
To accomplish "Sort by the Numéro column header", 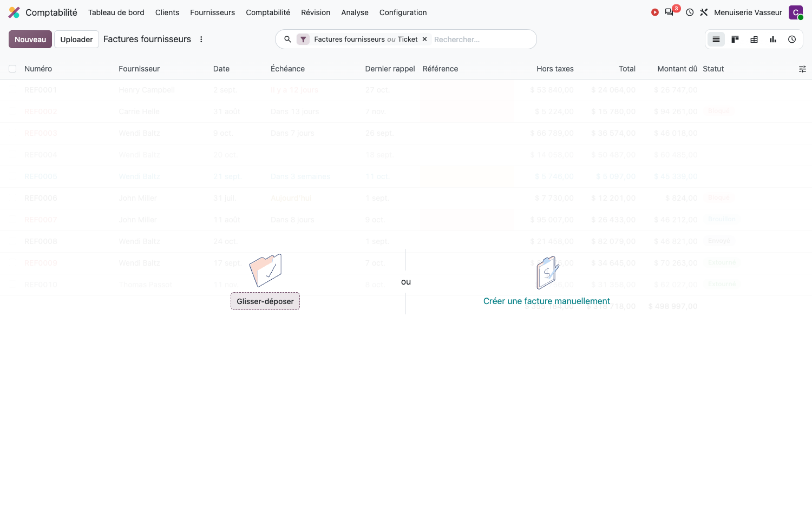I will [38, 69].
